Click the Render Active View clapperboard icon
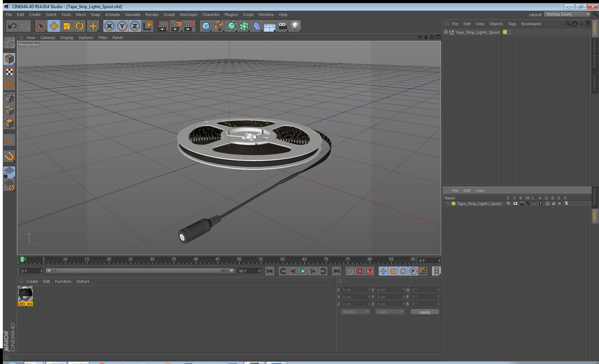 (x=163, y=26)
